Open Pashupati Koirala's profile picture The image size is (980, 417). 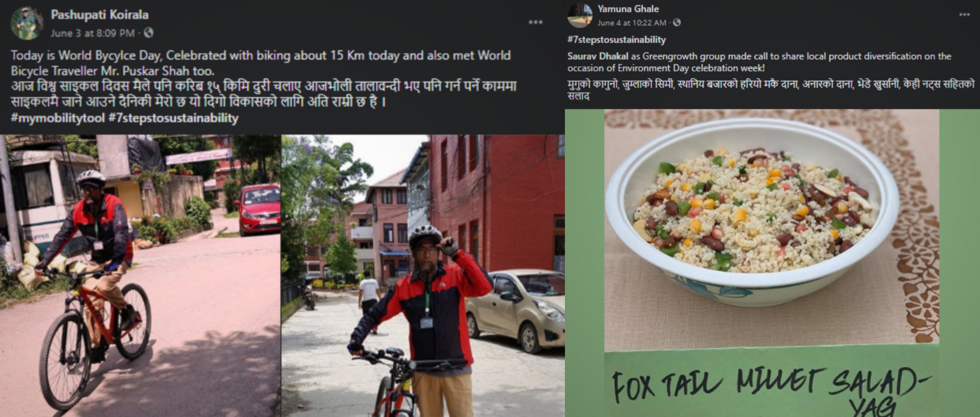point(27,23)
